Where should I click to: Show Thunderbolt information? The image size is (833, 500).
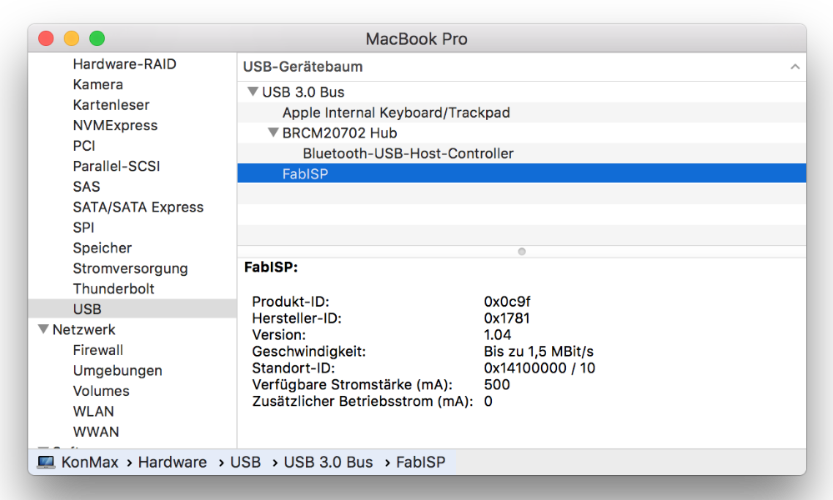(x=114, y=289)
